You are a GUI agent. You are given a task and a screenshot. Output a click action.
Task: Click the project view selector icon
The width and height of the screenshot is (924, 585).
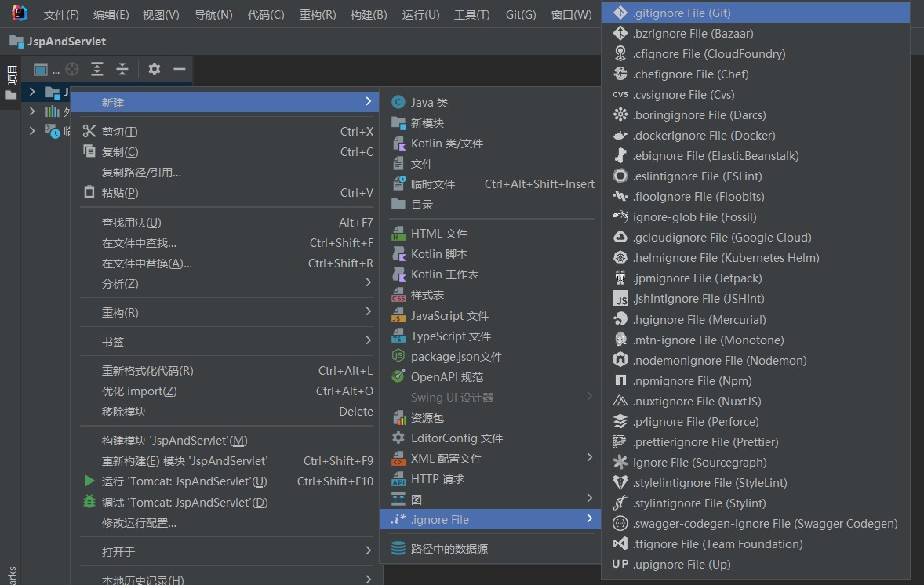pyautogui.click(x=41, y=70)
